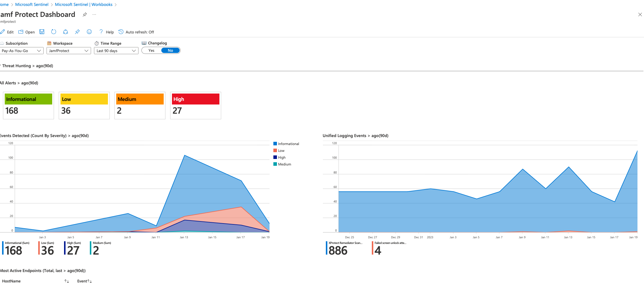Go to the Microsoft Sentinel breadcrumb

32,4
